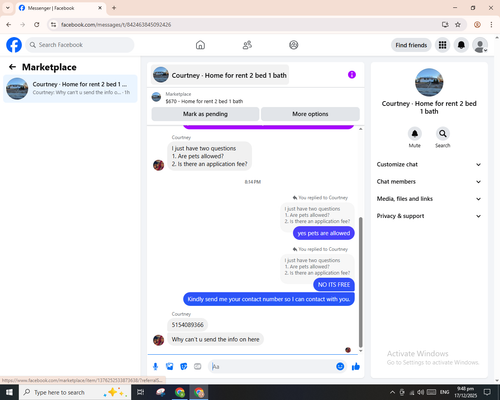Open More options for the listing
This screenshot has width=500, height=400.
310,114
